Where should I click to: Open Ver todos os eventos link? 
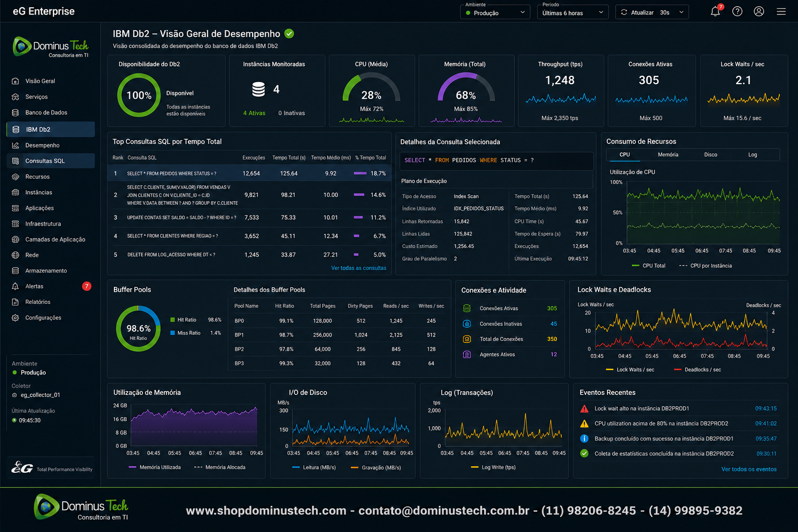[x=749, y=469]
